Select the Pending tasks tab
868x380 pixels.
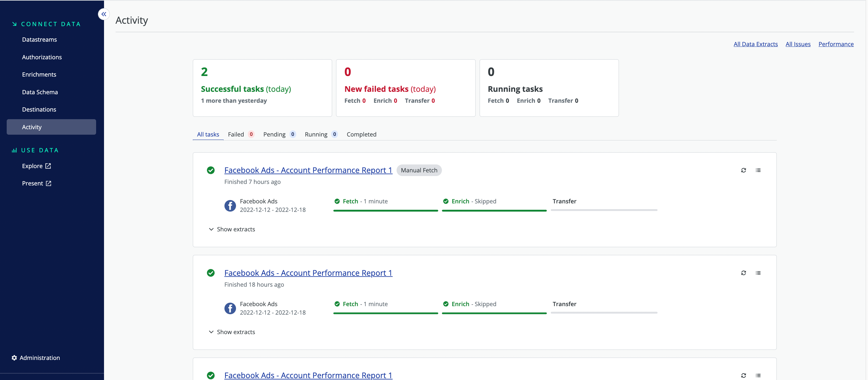point(274,134)
